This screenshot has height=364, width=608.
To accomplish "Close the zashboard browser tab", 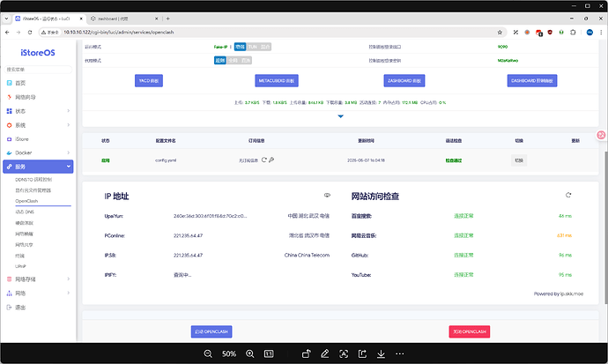I will tap(157, 19).
